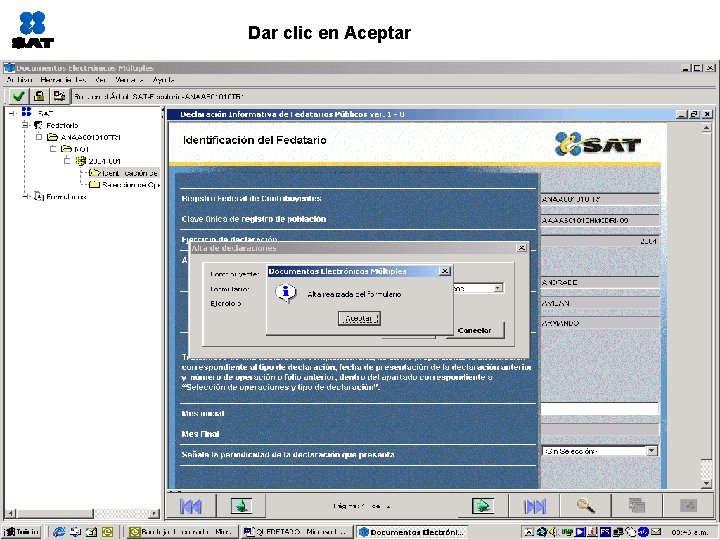Viewport: 720px width, 540px height.
Task: Close the Documentos Electrónicos Múltiples message box
Action: [x=444, y=271]
